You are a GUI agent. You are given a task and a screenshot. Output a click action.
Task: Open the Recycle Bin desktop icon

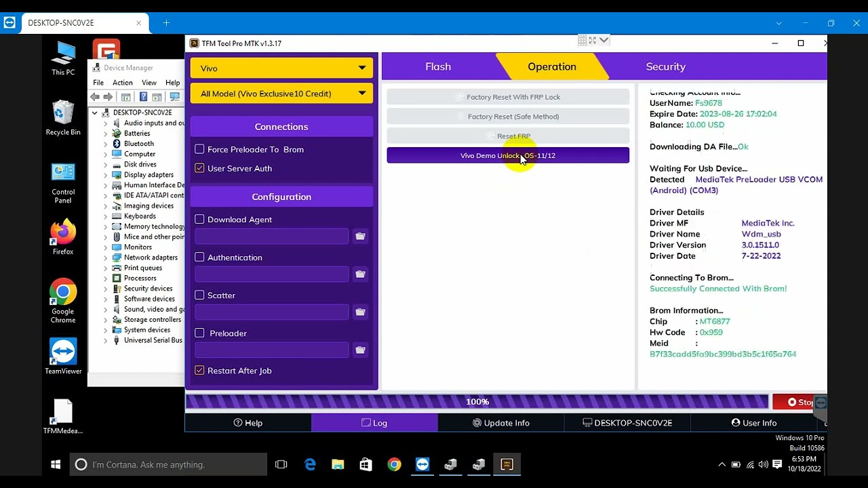[63, 118]
